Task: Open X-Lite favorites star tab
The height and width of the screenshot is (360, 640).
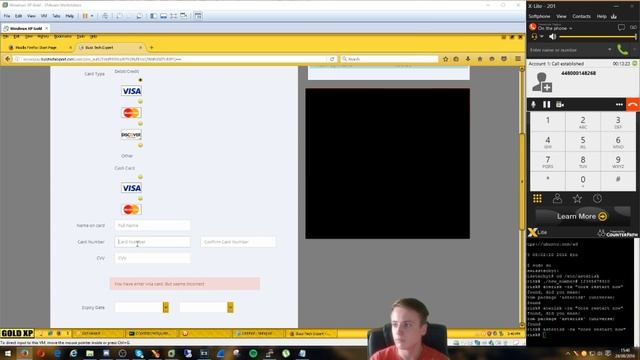Action: tap(577, 199)
